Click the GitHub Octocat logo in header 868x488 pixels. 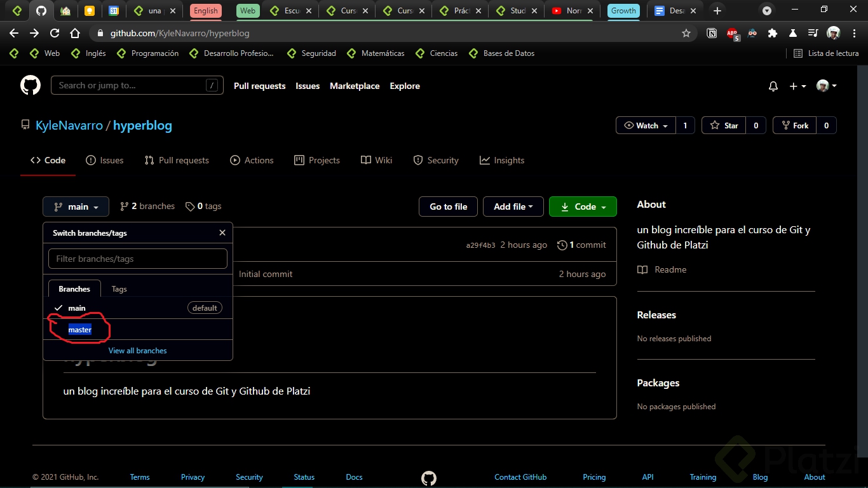coord(31,86)
